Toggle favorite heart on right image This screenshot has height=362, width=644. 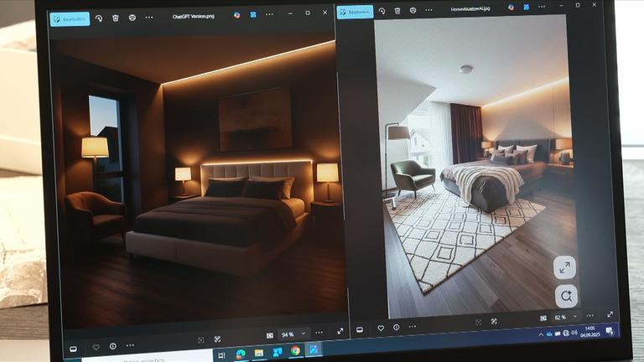pos(380,328)
